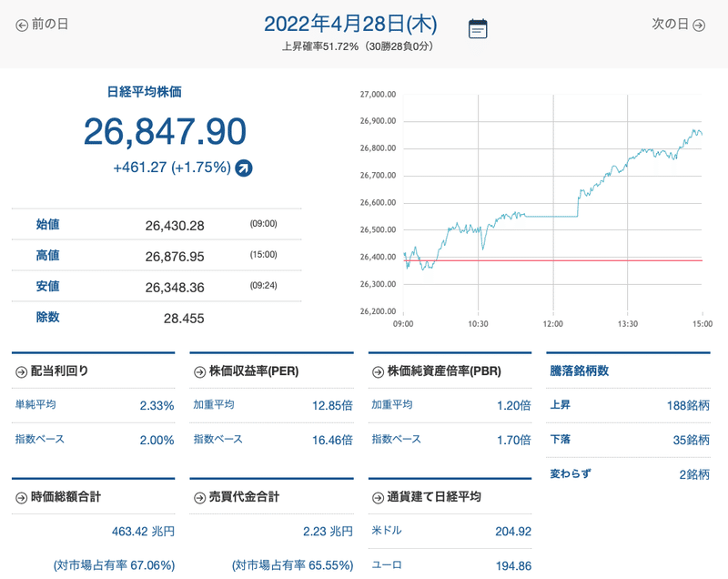Open the 時価総額合計 section link
Viewport: 728px width, 579px height.
click(x=58, y=497)
